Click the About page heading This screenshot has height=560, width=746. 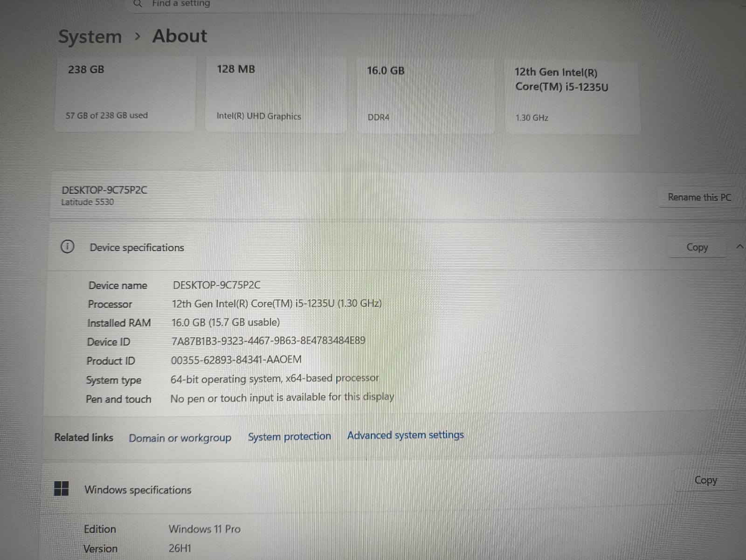180,36
